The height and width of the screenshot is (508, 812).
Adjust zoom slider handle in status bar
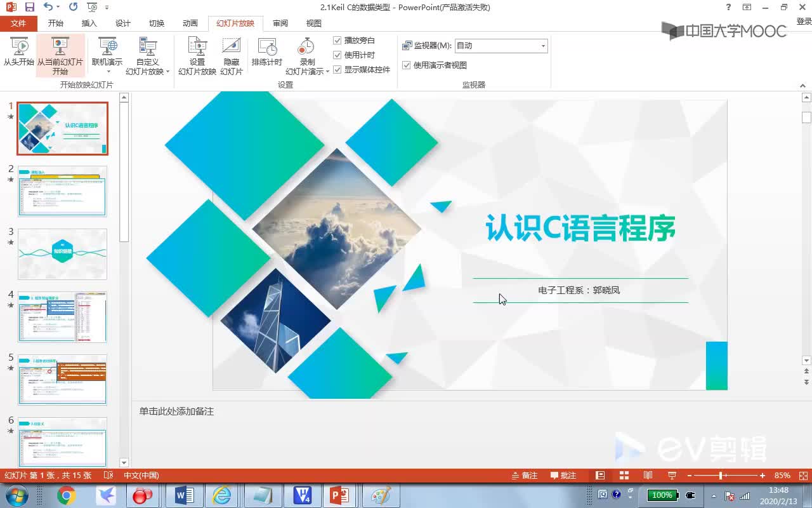[x=721, y=475]
